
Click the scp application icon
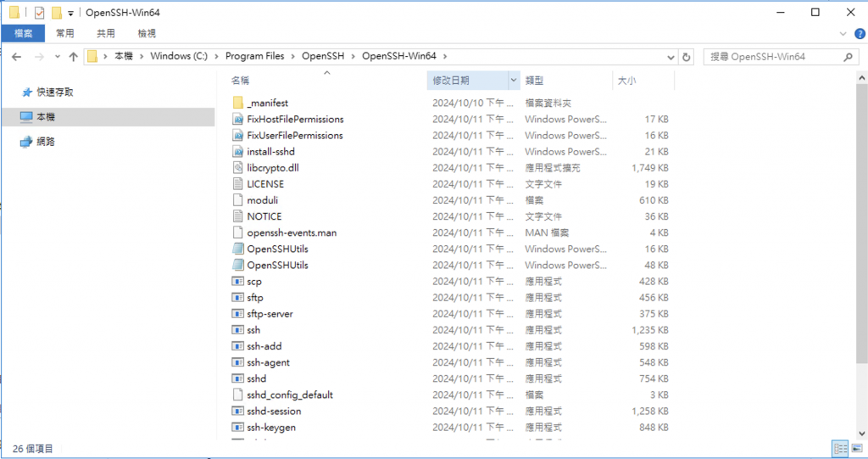[x=238, y=281]
